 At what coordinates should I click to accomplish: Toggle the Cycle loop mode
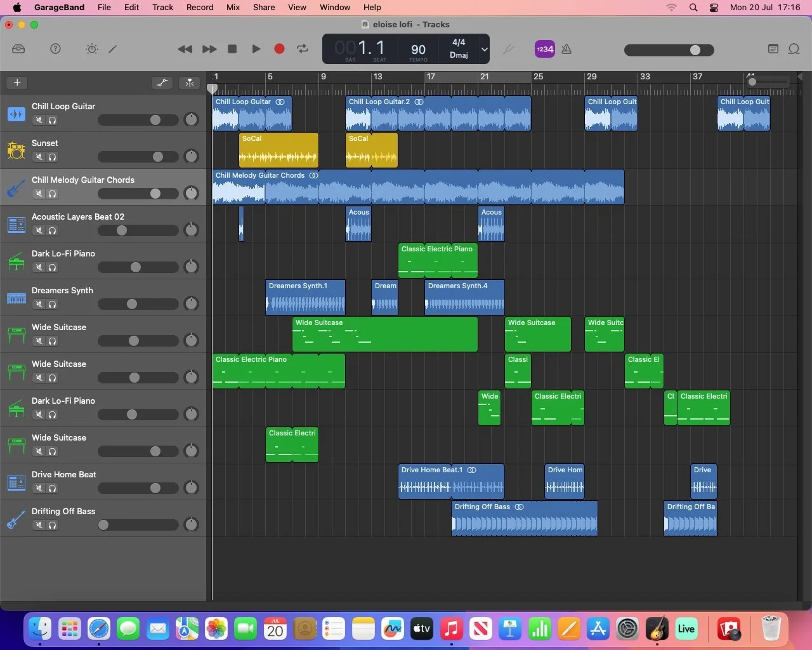tap(303, 49)
